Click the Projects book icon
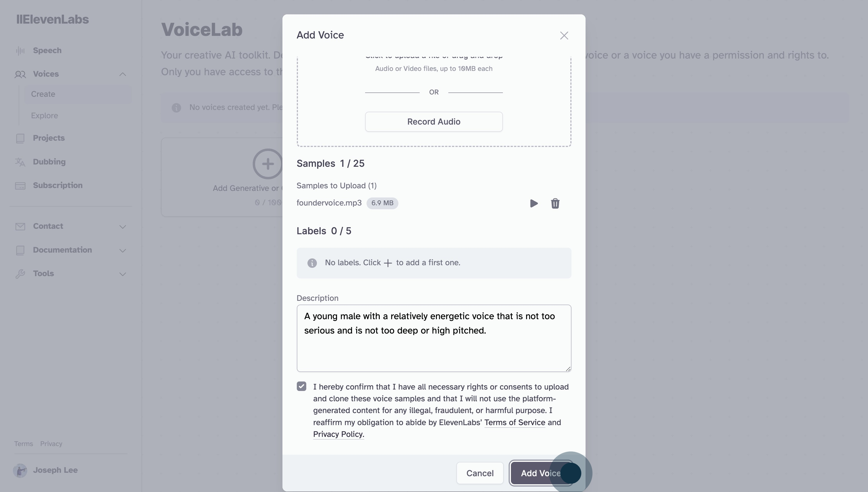This screenshot has width=868, height=492. coord(20,138)
